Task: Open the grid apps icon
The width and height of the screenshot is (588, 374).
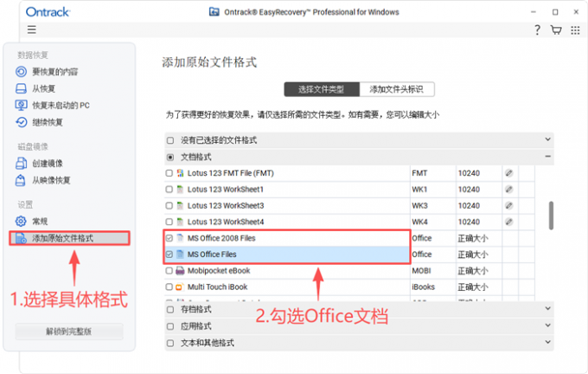Action: coord(575,30)
